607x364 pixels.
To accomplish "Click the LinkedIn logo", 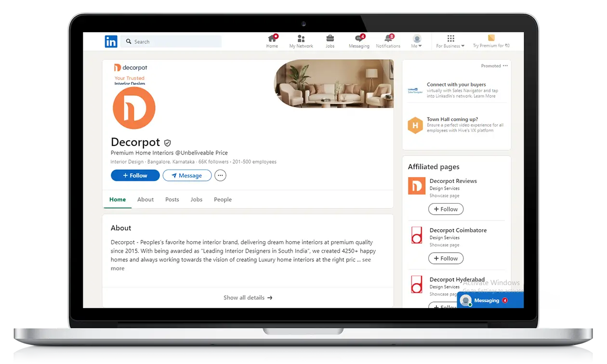I will coord(111,42).
